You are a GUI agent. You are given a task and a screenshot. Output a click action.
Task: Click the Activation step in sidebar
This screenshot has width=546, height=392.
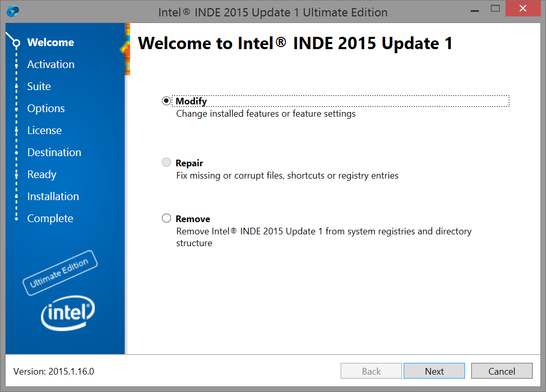click(x=51, y=64)
